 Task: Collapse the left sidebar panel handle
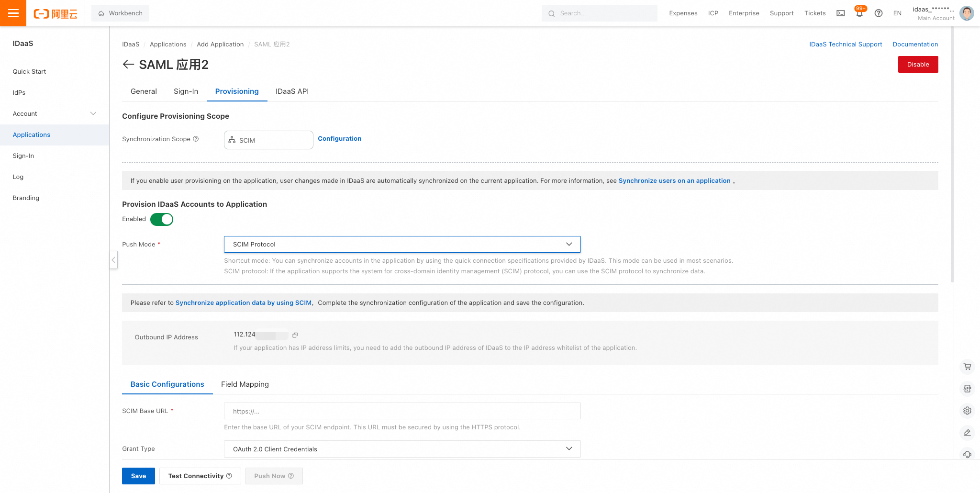tap(113, 260)
